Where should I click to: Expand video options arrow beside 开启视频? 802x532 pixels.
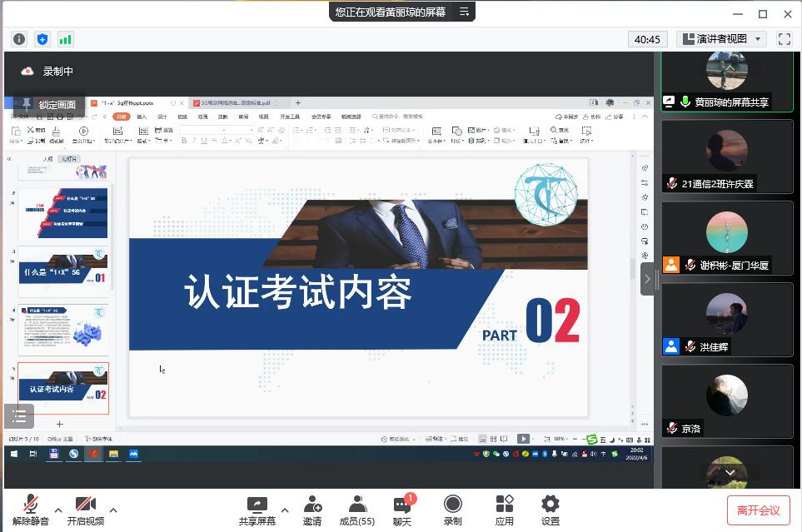tap(113, 510)
